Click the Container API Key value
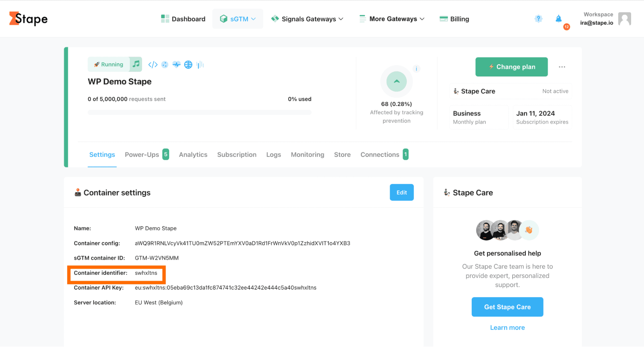The height and width of the screenshot is (347, 644). tap(226, 288)
